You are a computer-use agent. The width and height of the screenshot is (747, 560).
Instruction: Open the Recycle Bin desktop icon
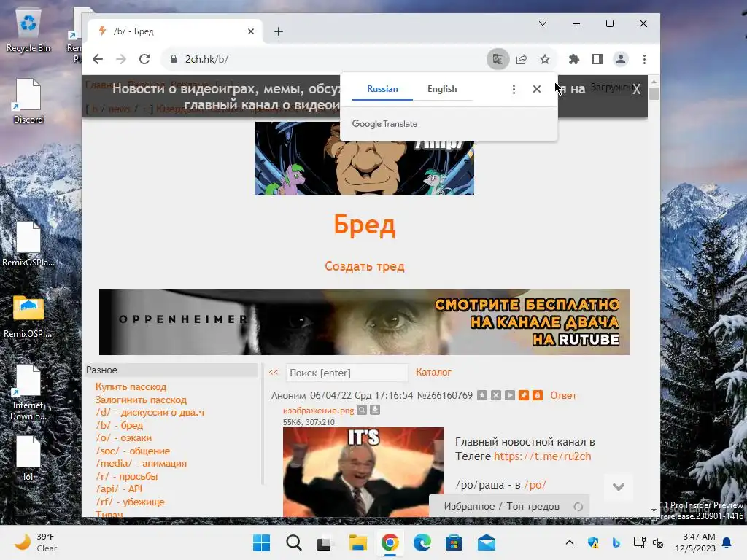[x=28, y=31]
